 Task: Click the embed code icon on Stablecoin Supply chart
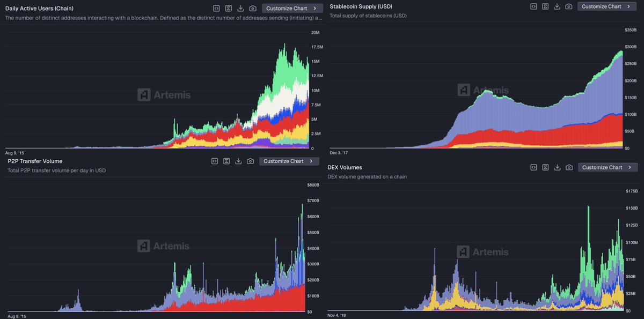(533, 6)
